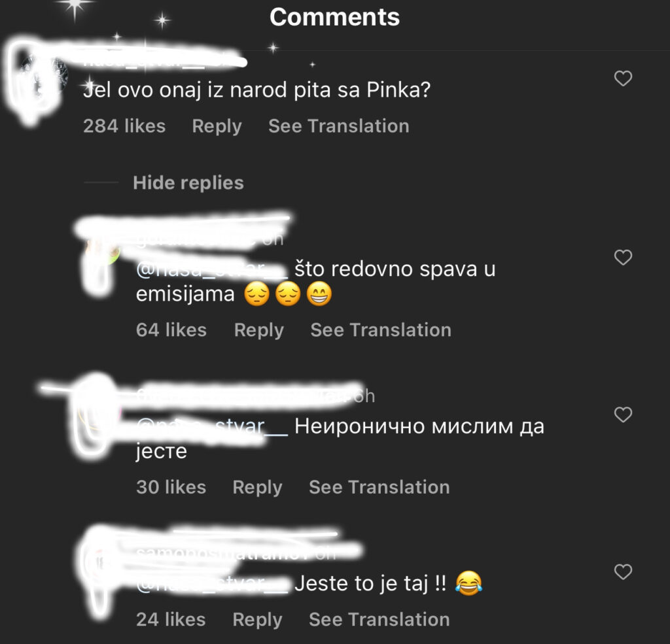Screen dimensions: 670x644
Task: Collapse thread with Hide replies
Action: pyautogui.click(x=188, y=183)
